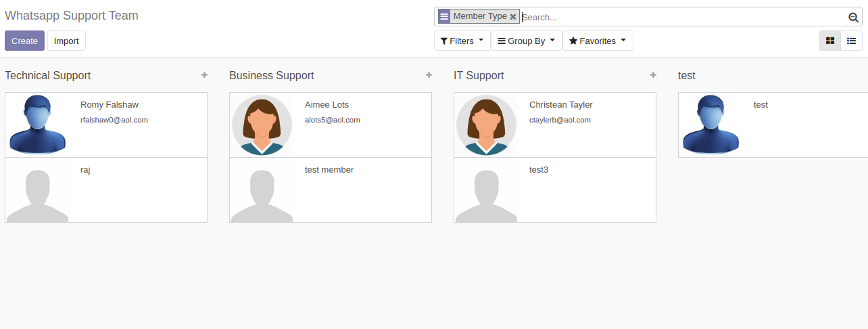868x329 pixels.
Task: Click the Member Type group-by facet icon
Action: (444, 17)
